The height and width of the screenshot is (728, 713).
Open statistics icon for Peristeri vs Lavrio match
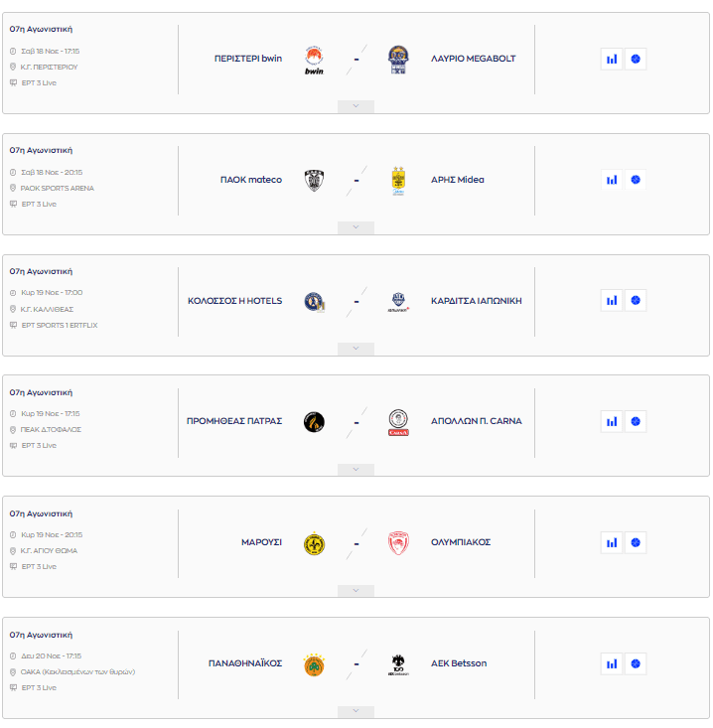(612, 59)
